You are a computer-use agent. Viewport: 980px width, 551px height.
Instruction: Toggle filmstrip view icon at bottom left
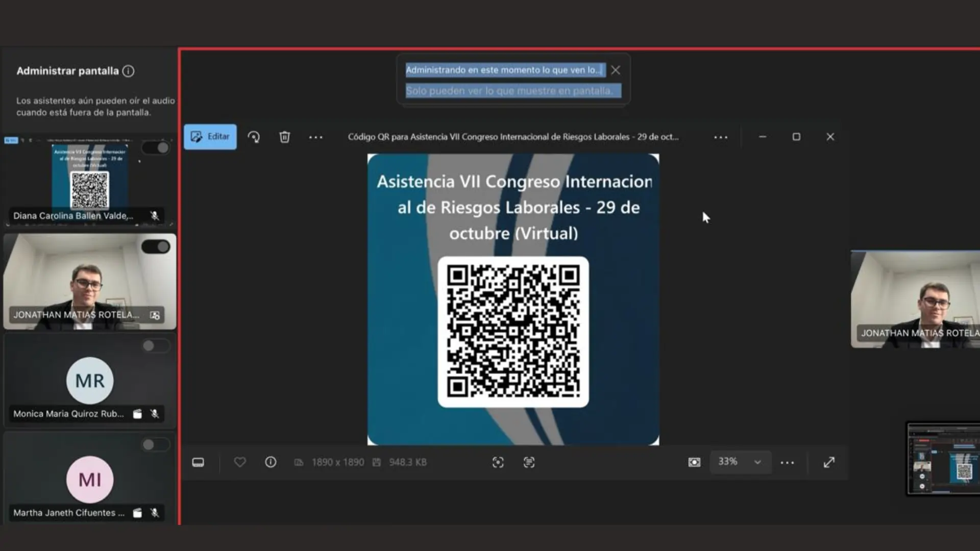(x=198, y=462)
